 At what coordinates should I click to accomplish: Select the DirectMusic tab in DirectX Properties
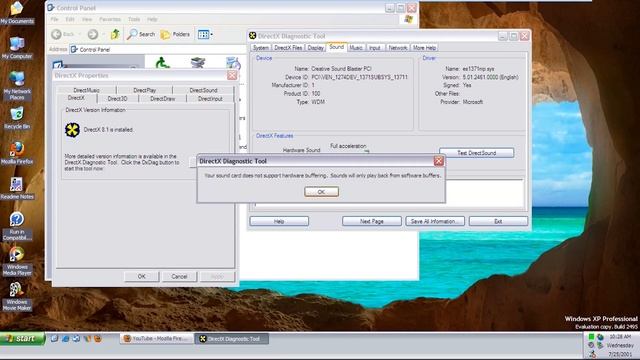pos(87,90)
